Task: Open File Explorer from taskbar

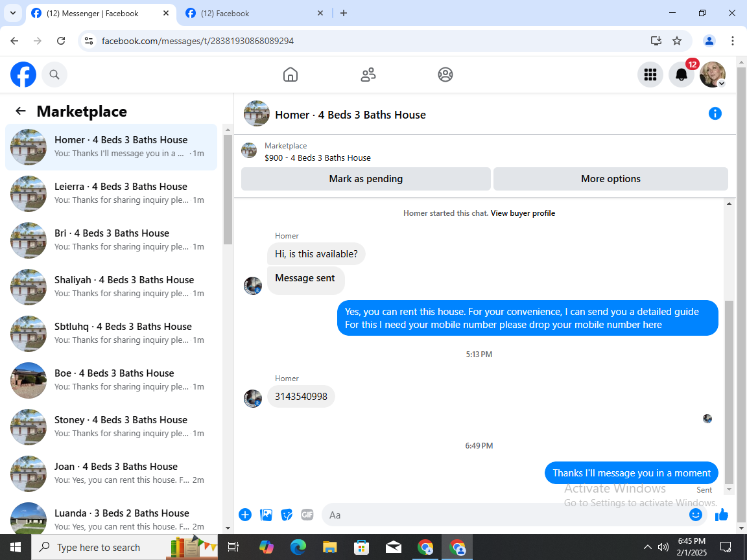Action: coord(329,547)
